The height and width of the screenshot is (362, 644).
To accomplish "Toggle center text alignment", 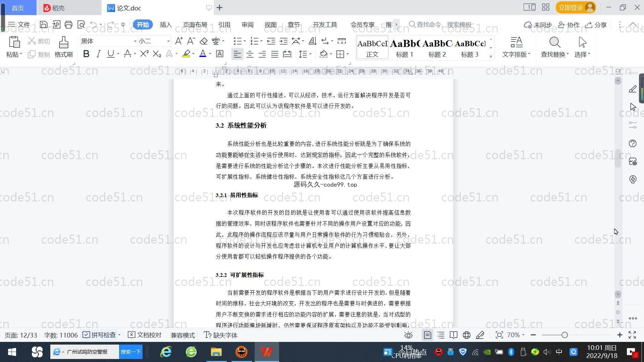I will point(250,54).
